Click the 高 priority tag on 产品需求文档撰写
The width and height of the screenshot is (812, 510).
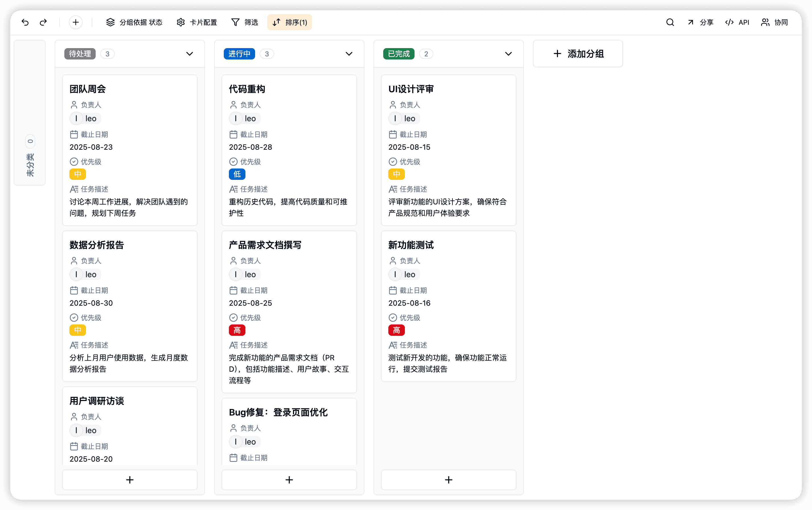237,330
